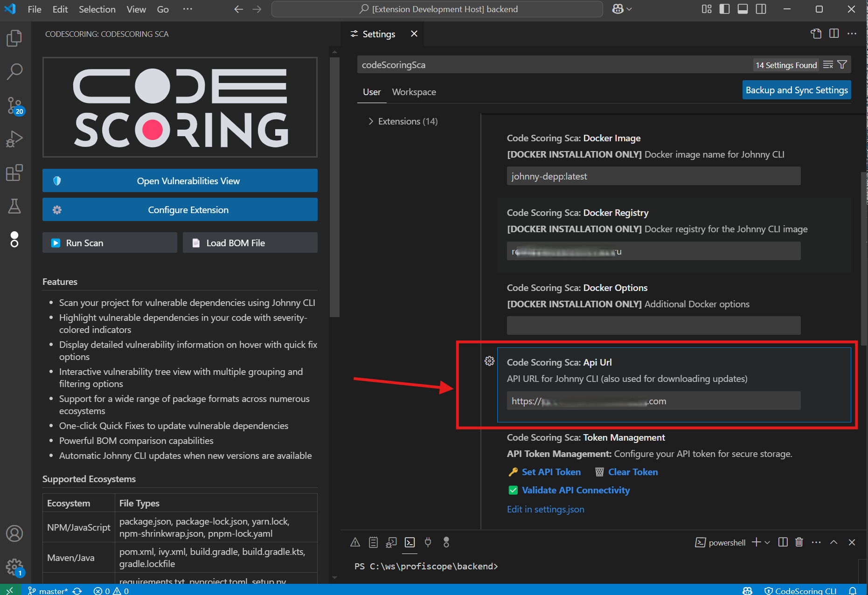
Task: Select the Settings editor tab
Action: [x=378, y=34]
